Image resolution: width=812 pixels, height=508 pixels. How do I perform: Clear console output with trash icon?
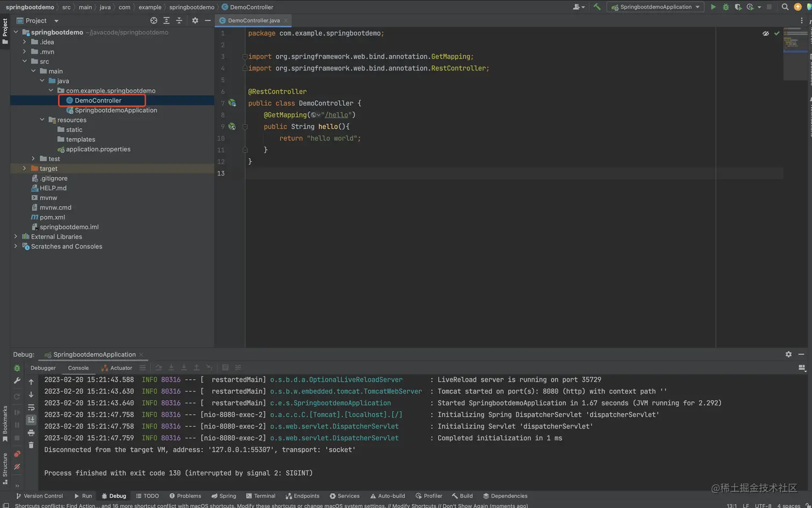(31, 445)
